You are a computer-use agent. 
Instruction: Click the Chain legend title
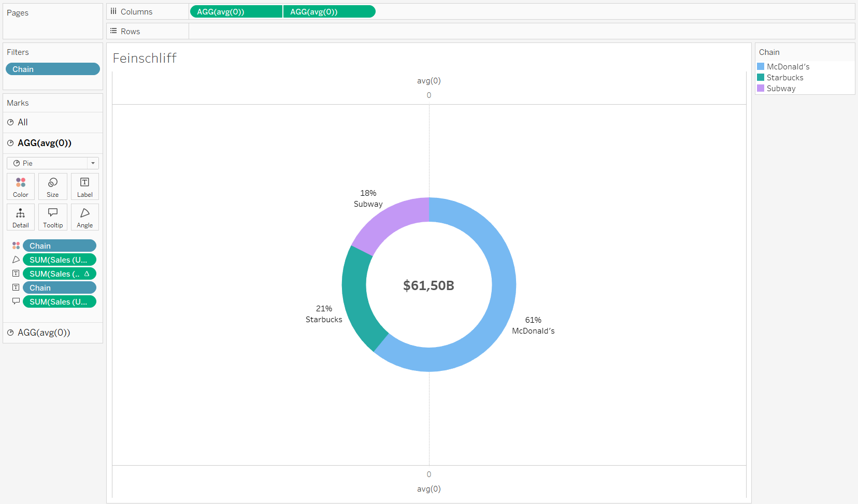point(769,52)
